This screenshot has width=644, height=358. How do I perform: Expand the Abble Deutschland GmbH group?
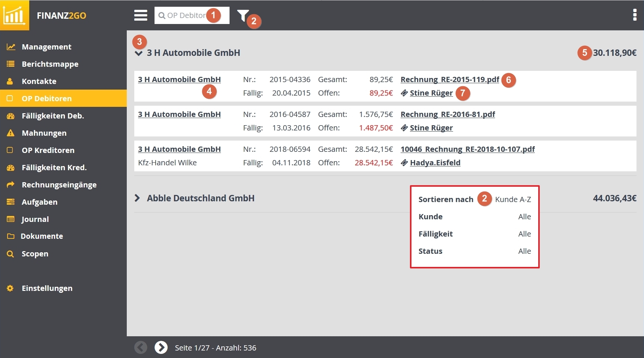pyautogui.click(x=137, y=198)
